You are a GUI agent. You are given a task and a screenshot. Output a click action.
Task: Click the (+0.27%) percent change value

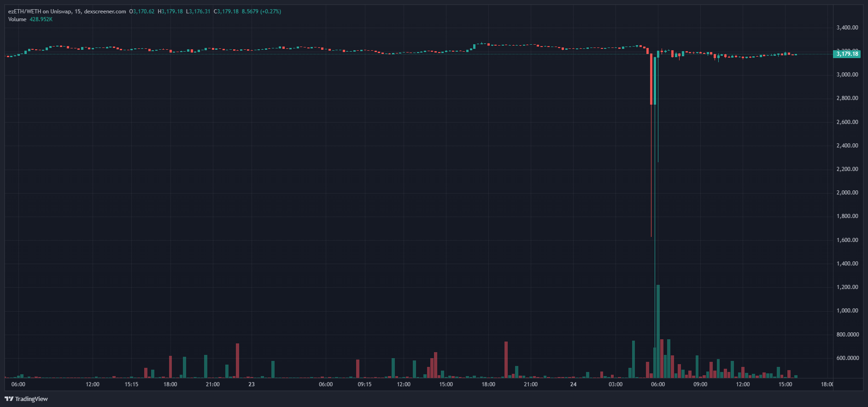click(x=270, y=12)
